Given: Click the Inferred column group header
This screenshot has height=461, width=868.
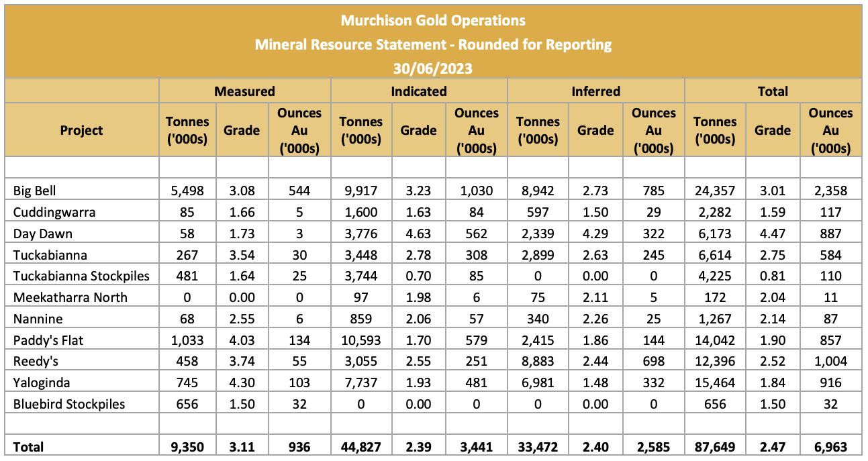Looking at the screenshot, I should coord(595,91).
